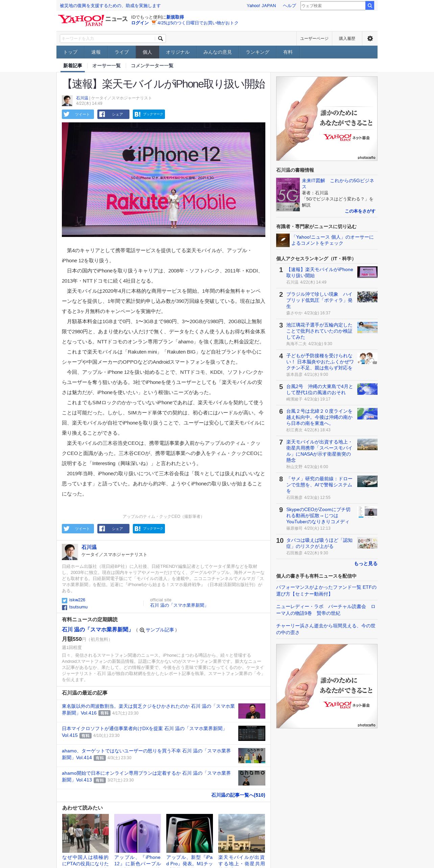Open チャーリー浜さん paid news link
The width and height of the screenshot is (434, 868).
[326, 629]
